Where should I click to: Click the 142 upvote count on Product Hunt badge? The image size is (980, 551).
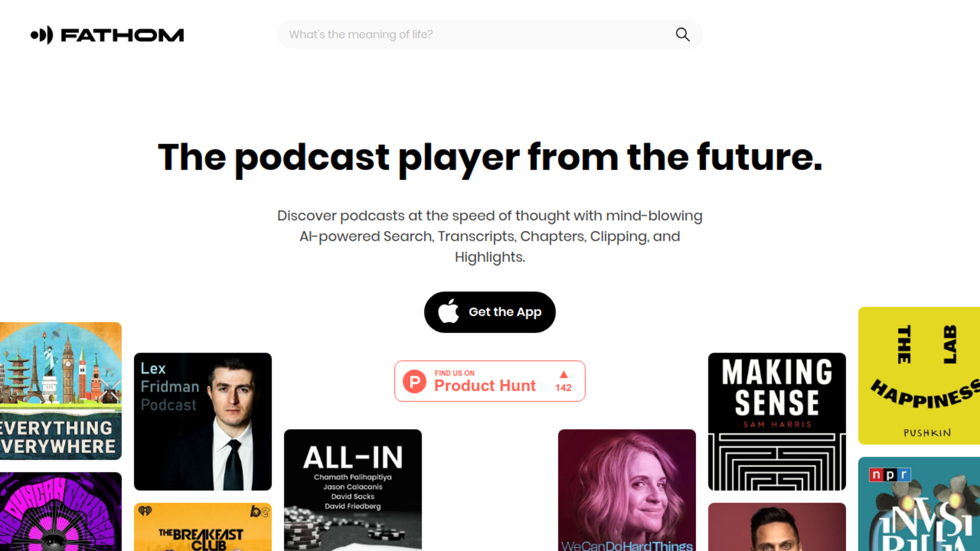(x=563, y=387)
